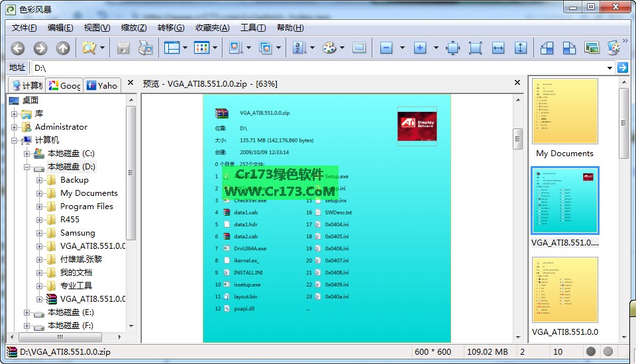Viewport: 636px width, 364px height.
Task: Click the preview vertical scrollbar thumb
Action: click(x=517, y=139)
